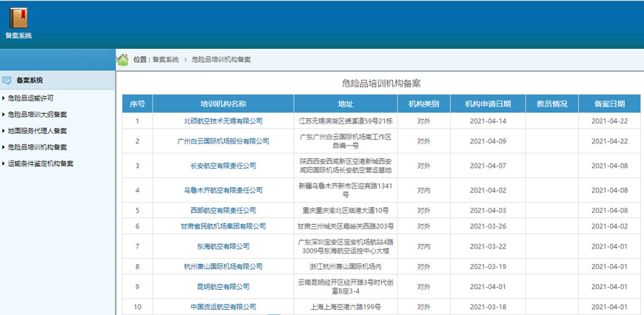Image resolution: width=644 pixels, height=315 pixels.
Task: Click the home icon beside 位置
Action: [122, 60]
